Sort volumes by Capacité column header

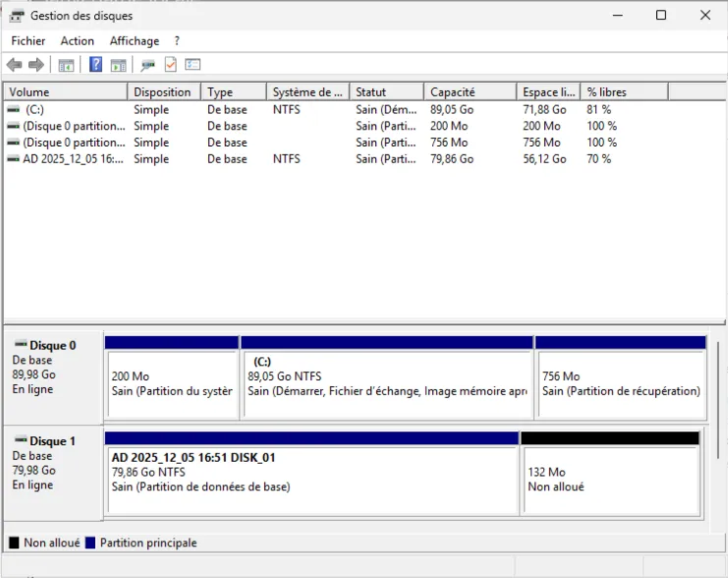(x=470, y=92)
